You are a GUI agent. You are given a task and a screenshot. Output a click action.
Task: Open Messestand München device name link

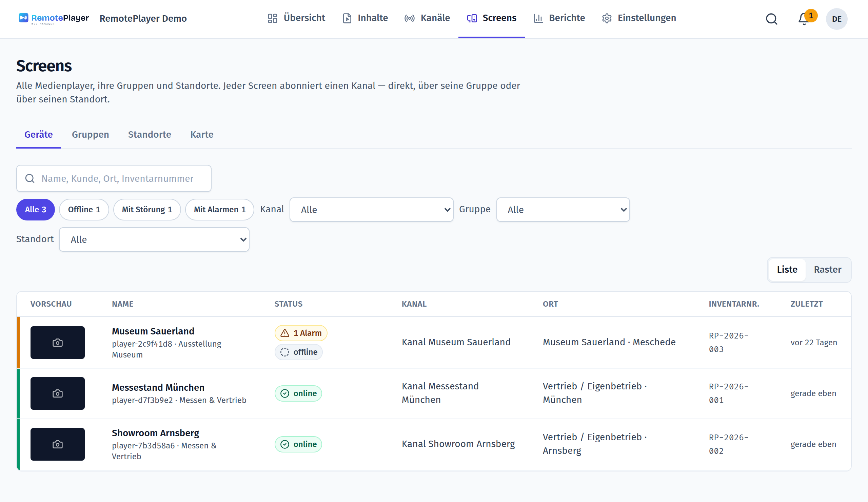click(x=158, y=388)
